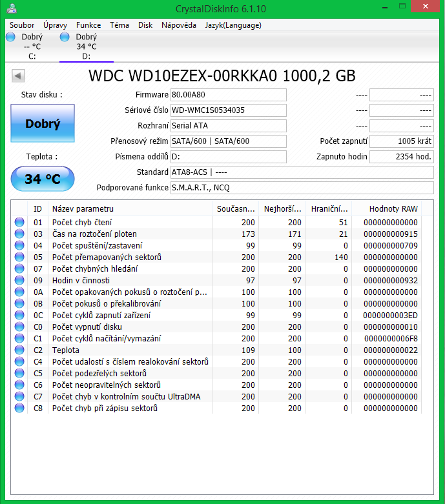This screenshot has height=504, width=445.
Task: Open the Úpravy menu
Action: click(56, 25)
